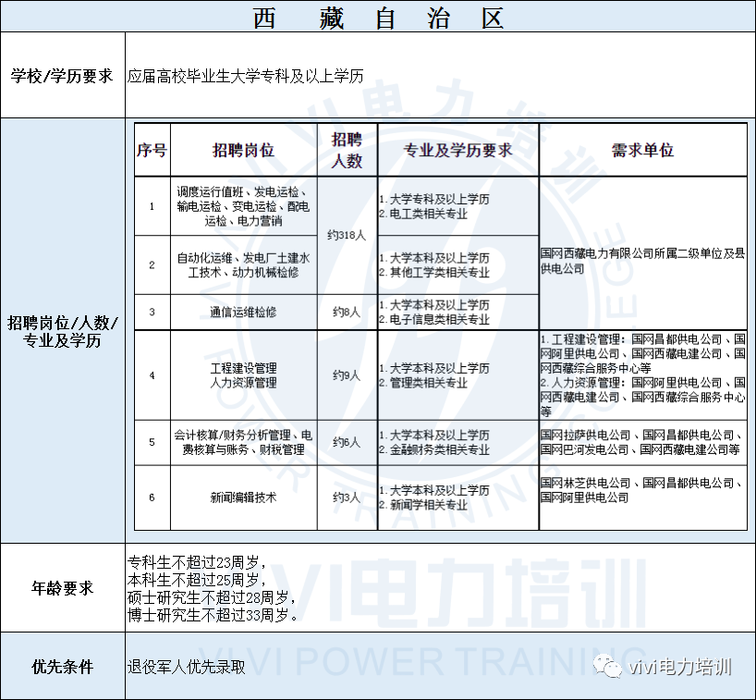Select the sequence number cell '6'
This screenshot has height=700, width=756.
[x=152, y=497]
